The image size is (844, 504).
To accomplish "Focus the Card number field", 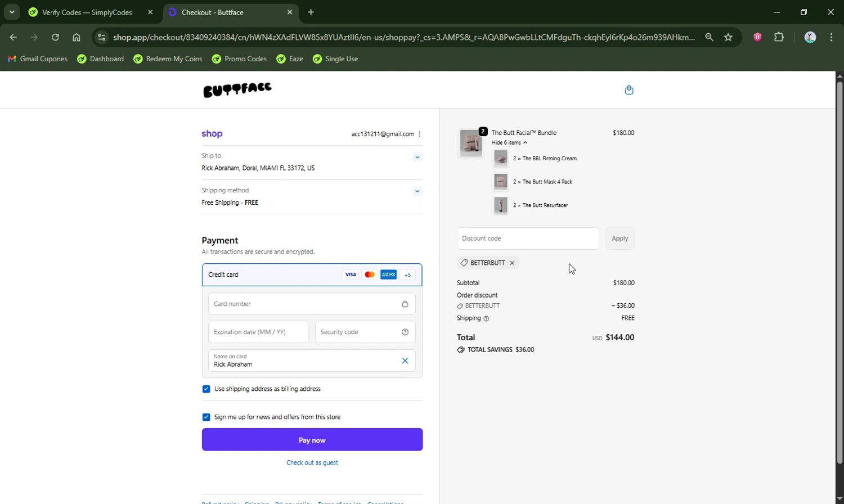I will (x=312, y=304).
